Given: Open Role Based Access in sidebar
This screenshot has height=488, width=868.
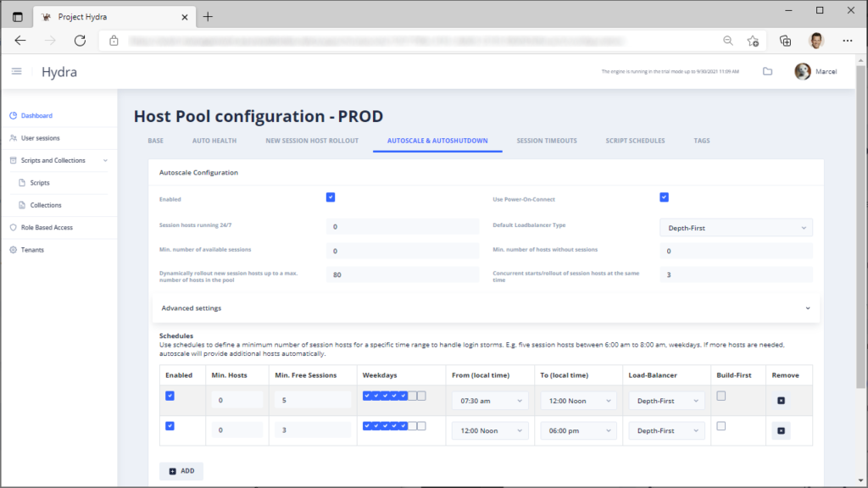Looking at the screenshot, I should [x=47, y=227].
